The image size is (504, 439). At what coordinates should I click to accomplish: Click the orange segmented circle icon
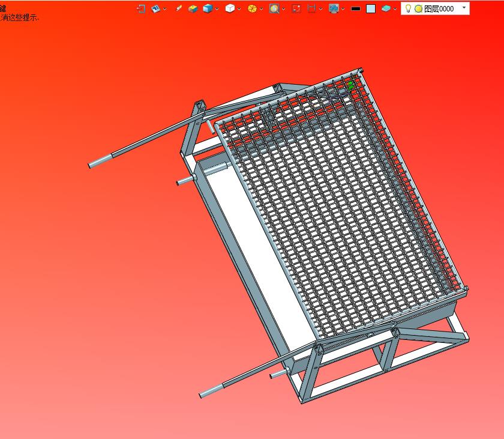coord(253,8)
